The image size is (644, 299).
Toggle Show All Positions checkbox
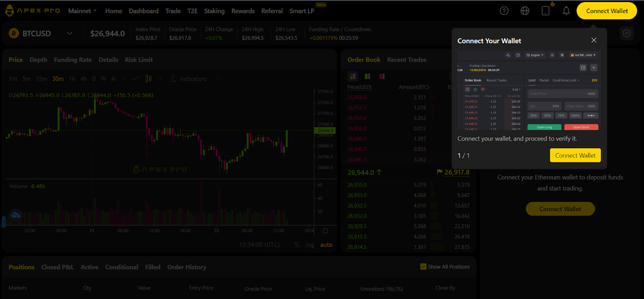[423, 266]
